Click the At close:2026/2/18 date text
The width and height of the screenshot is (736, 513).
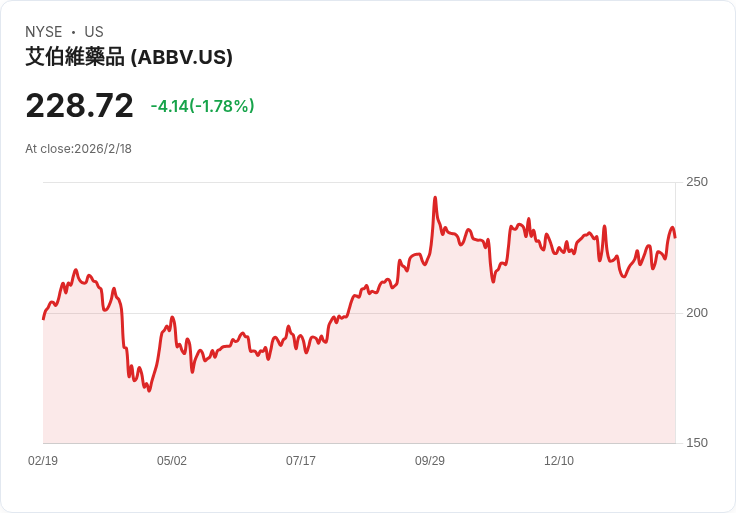click(x=78, y=149)
